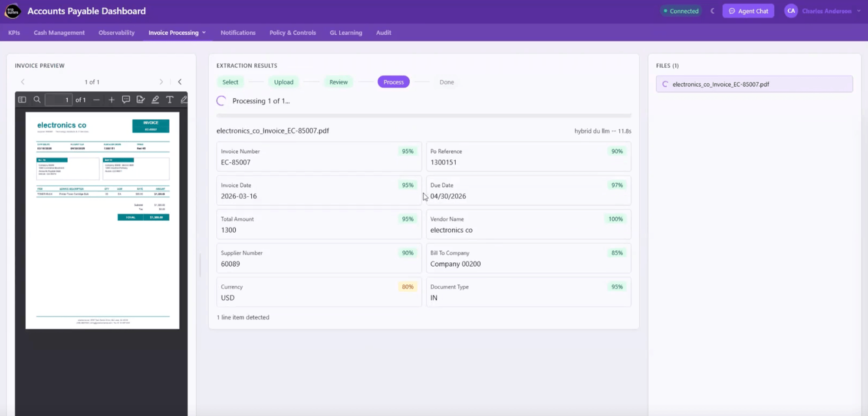Image resolution: width=868 pixels, height=416 pixels.
Task: Click the CA user avatar
Action: click(x=791, y=11)
